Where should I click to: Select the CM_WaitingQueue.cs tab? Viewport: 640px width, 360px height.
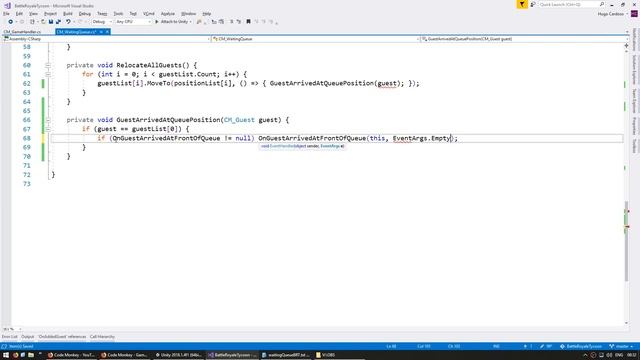(x=76, y=32)
